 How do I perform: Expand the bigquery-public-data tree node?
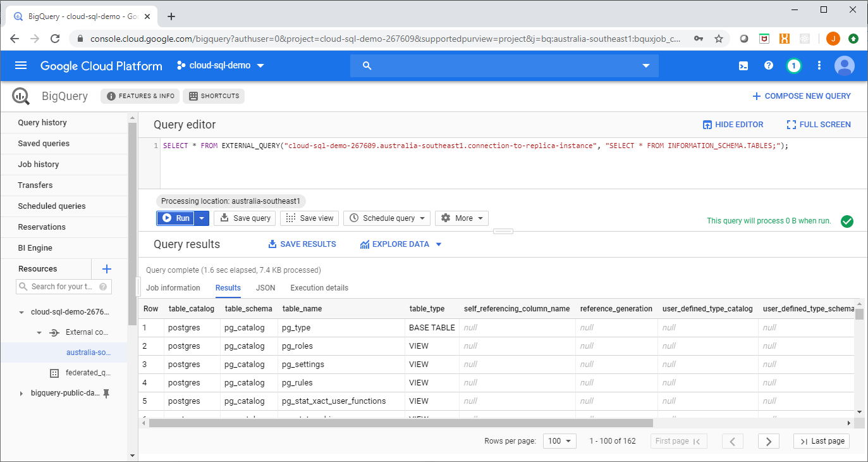coord(22,393)
